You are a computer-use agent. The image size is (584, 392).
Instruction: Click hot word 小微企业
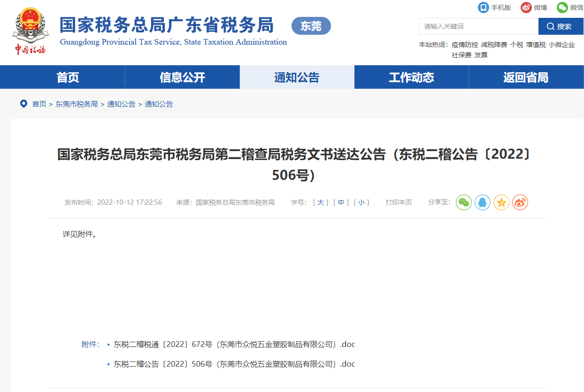561,45
